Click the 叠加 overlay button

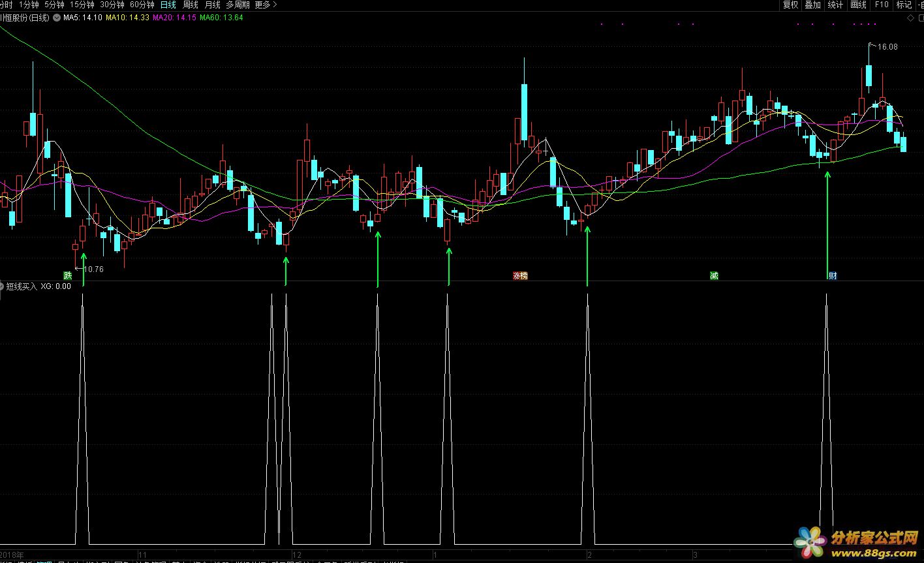(x=812, y=5)
